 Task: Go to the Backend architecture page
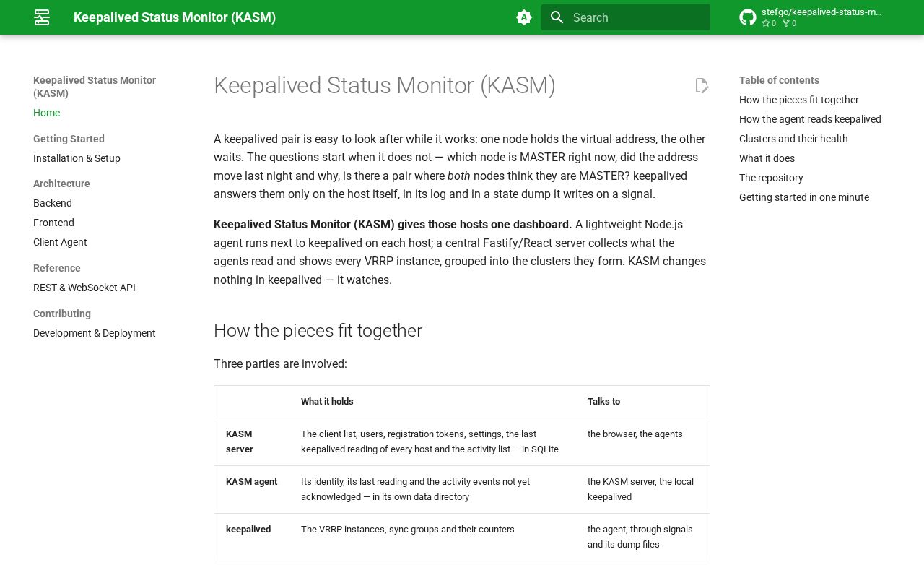pos(53,203)
